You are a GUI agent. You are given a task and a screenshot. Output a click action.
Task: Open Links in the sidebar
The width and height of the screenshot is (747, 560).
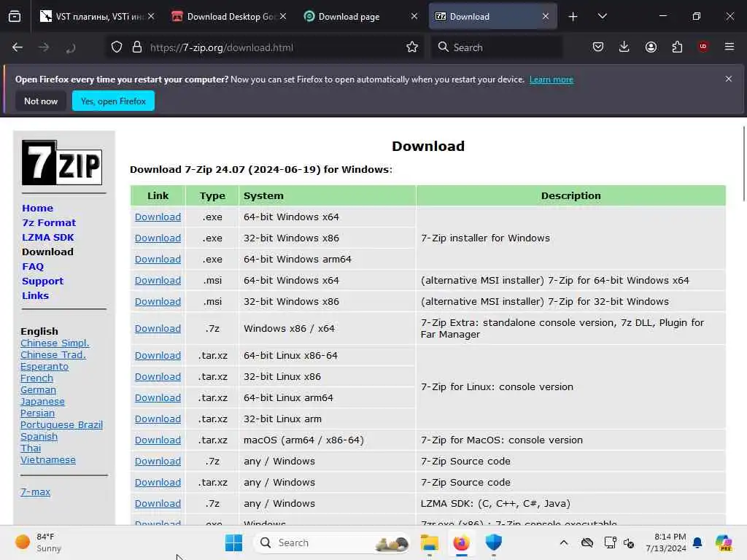35,295
